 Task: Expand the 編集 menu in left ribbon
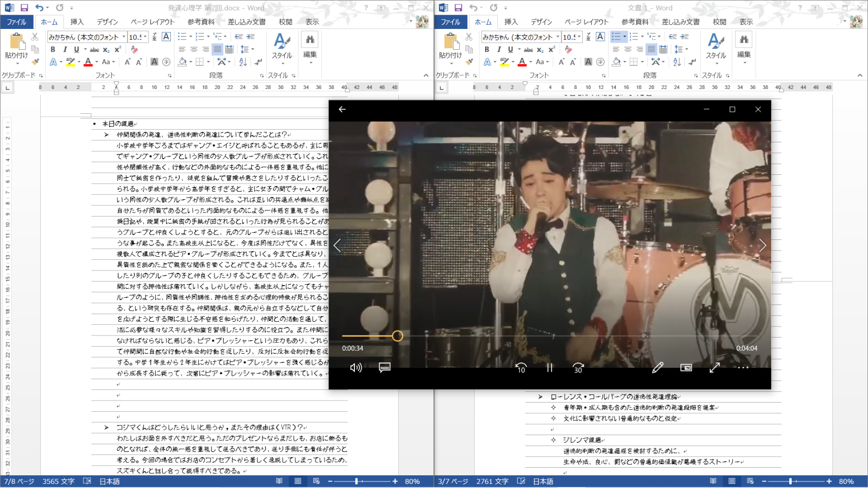(x=310, y=50)
